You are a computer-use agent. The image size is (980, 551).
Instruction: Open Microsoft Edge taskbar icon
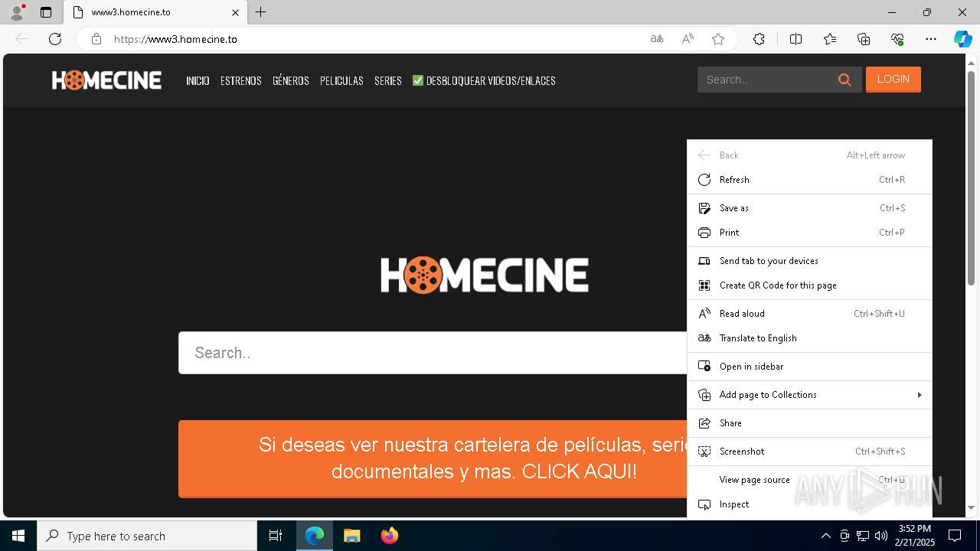(x=315, y=536)
